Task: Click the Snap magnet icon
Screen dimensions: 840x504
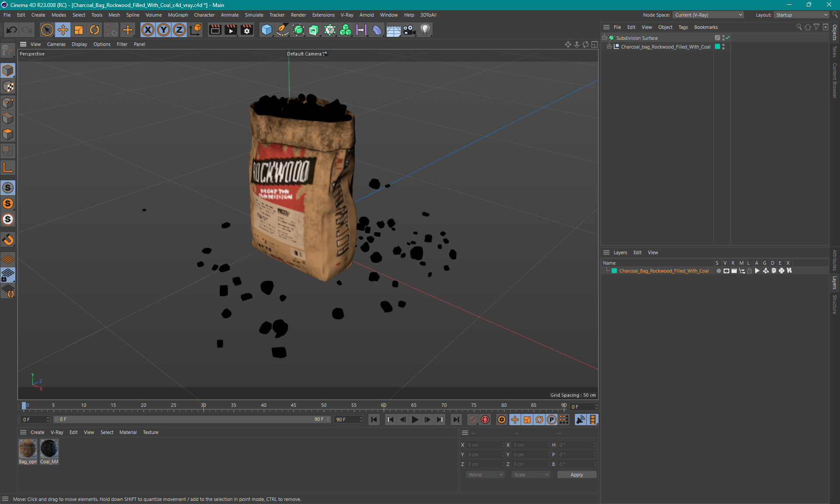Action: (x=8, y=240)
